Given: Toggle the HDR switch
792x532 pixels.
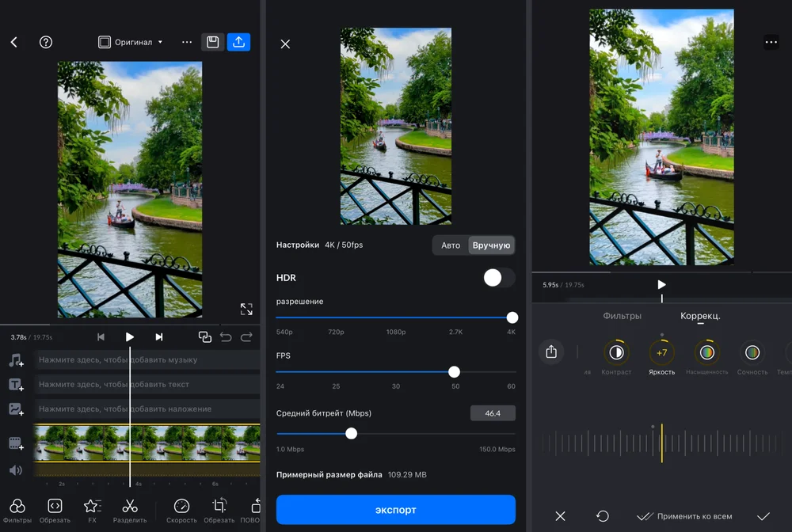Looking at the screenshot, I should pos(498,278).
